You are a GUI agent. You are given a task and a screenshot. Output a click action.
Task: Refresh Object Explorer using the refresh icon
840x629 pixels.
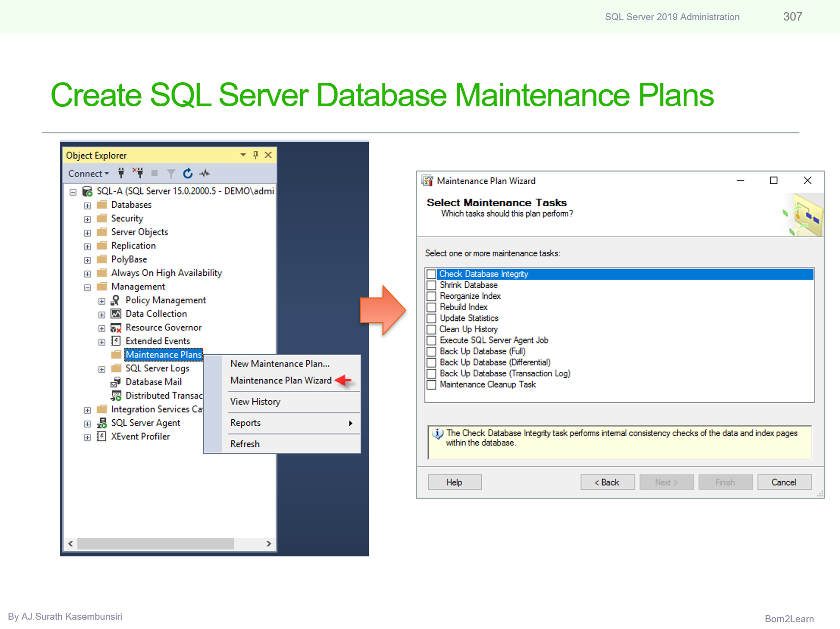(188, 173)
